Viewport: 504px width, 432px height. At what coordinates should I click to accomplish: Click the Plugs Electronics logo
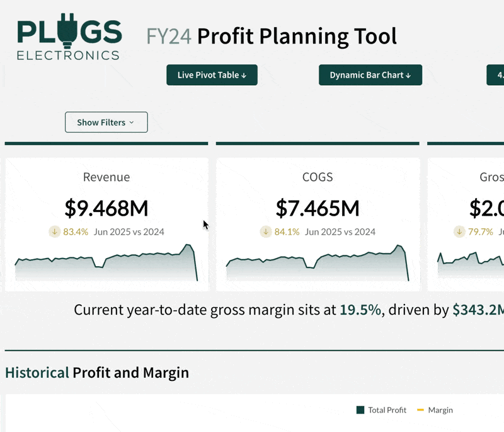pos(69,39)
